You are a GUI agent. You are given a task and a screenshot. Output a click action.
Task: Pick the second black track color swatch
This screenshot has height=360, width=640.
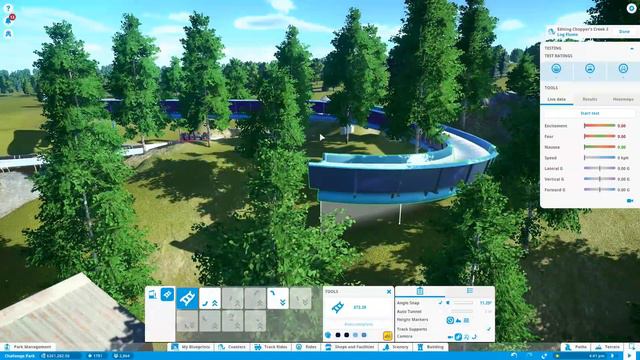click(x=347, y=335)
